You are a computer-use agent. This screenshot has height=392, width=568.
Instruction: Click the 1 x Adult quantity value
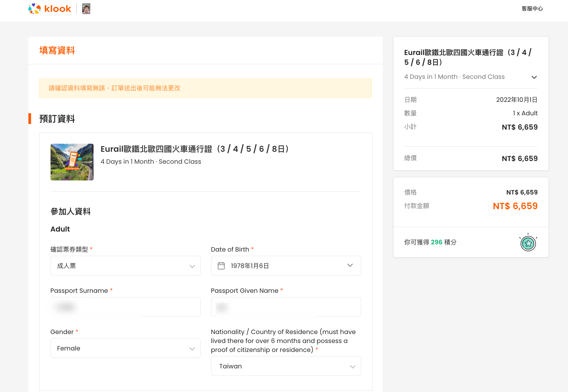[525, 113]
